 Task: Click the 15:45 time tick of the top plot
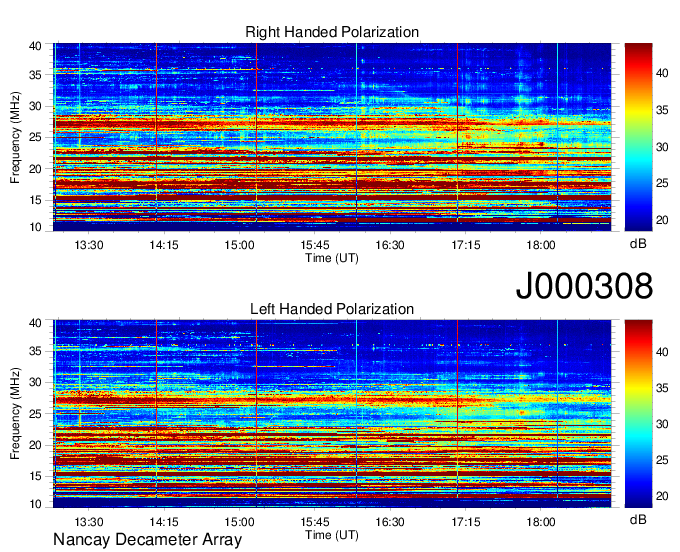pos(315,245)
